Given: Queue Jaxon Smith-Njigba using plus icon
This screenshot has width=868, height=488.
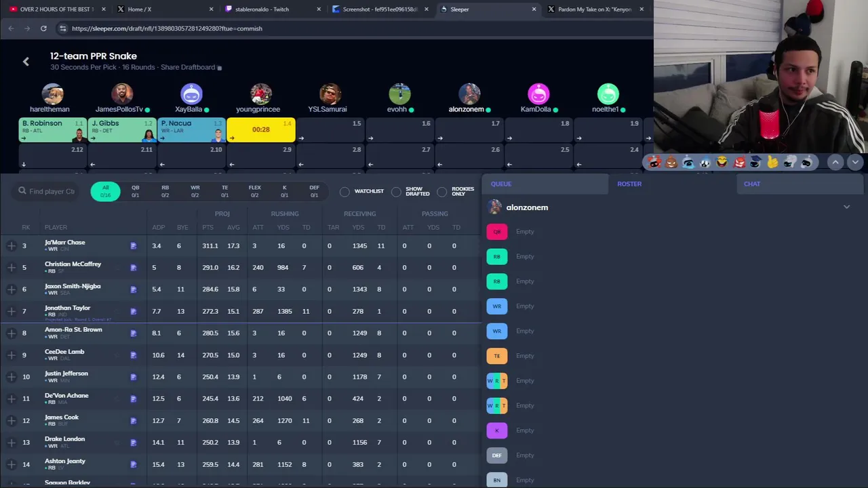Looking at the screenshot, I should tap(12, 289).
